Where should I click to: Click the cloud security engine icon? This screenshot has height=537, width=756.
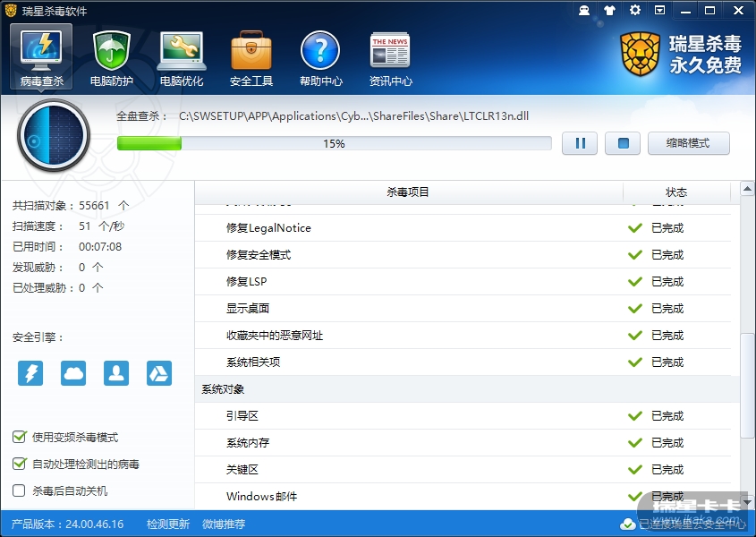(x=73, y=373)
